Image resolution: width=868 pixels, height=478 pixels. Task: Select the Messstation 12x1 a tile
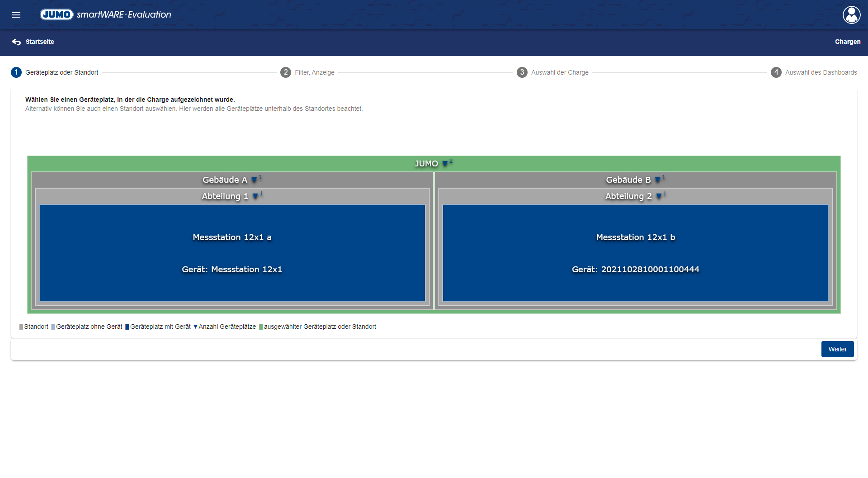(232, 253)
